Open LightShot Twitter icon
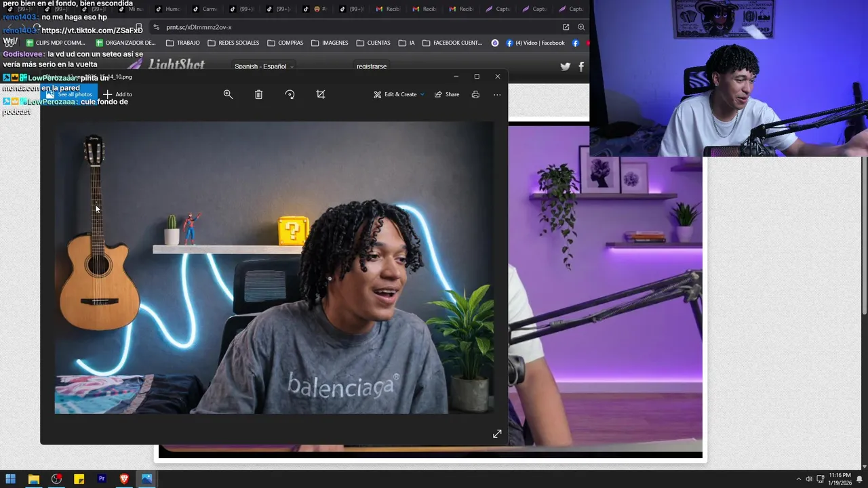 565,66
